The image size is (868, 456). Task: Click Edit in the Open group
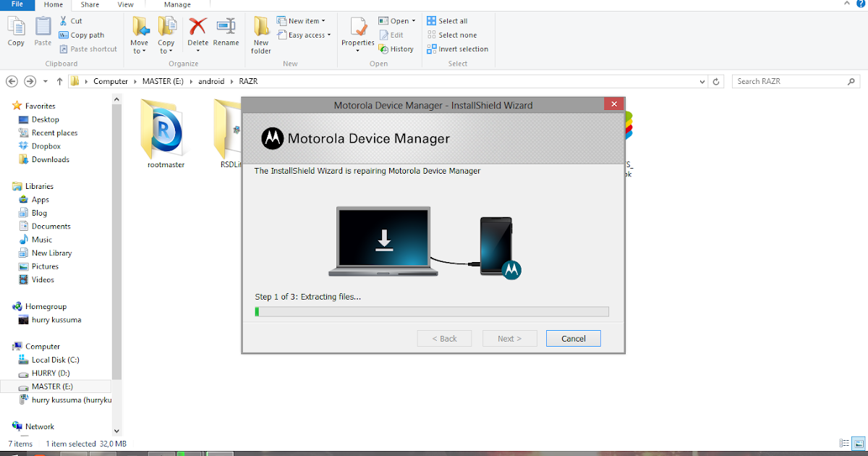(x=391, y=35)
